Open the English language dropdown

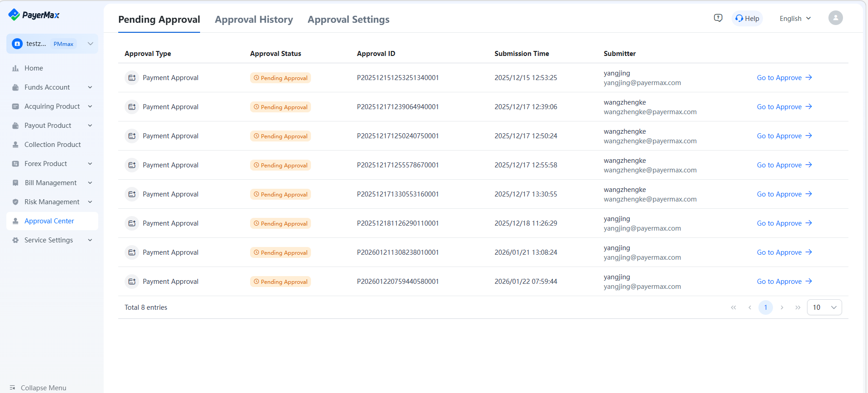tap(795, 19)
